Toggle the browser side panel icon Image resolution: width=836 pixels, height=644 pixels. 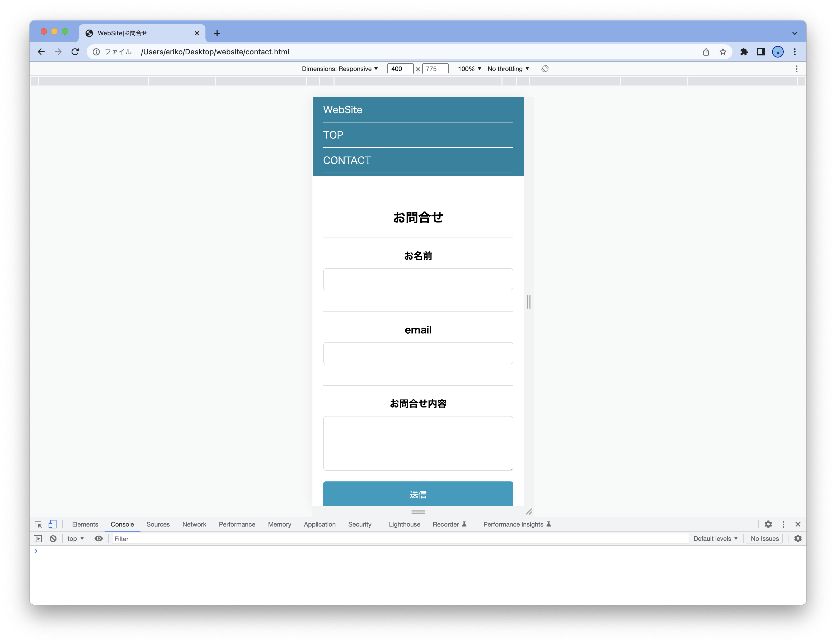coord(761,52)
